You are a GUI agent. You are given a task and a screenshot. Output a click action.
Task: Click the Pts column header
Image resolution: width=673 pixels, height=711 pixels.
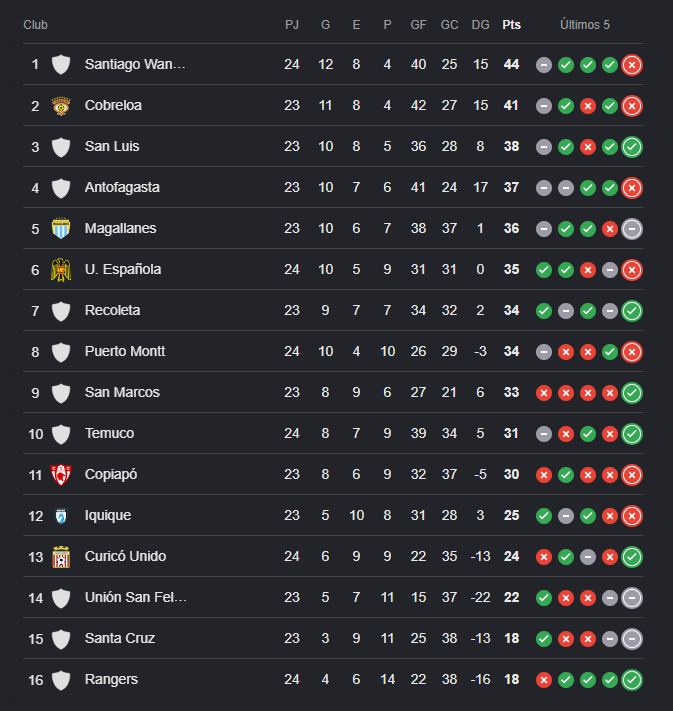click(x=511, y=25)
